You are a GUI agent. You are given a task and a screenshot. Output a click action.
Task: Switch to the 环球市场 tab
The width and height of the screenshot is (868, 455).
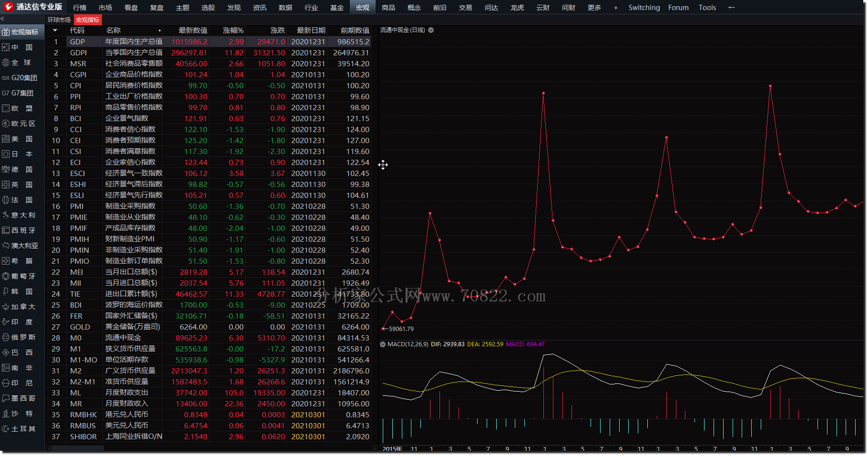pos(59,20)
